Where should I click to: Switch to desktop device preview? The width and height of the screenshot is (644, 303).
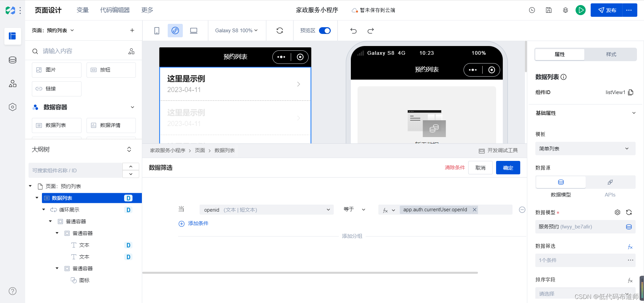coord(194,31)
